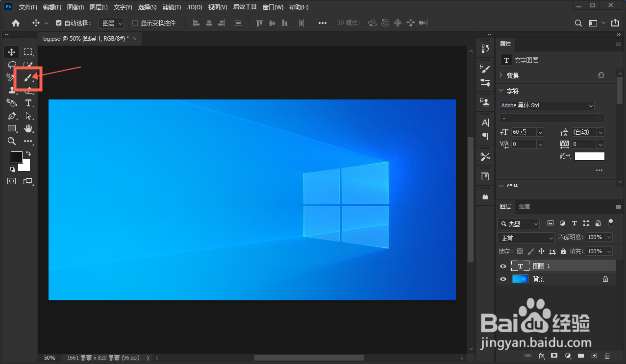Open the 图像(I) menu

tap(75, 7)
